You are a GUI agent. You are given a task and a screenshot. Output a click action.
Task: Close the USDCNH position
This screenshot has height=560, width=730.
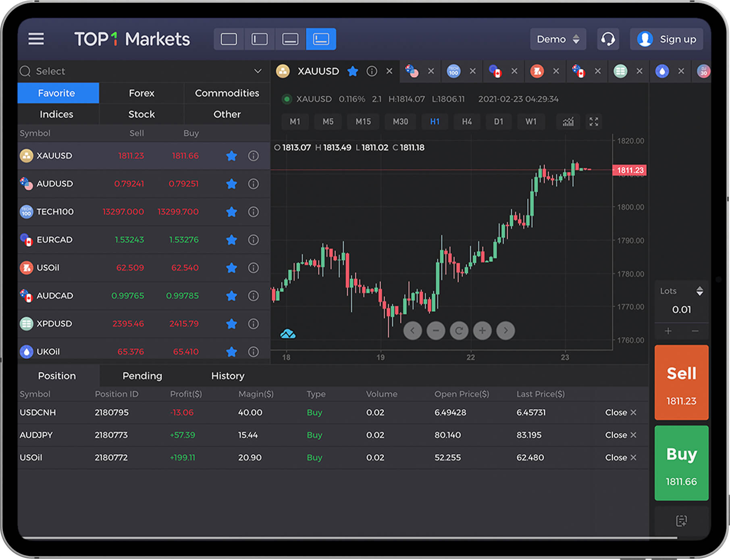(x=621, y=412)
